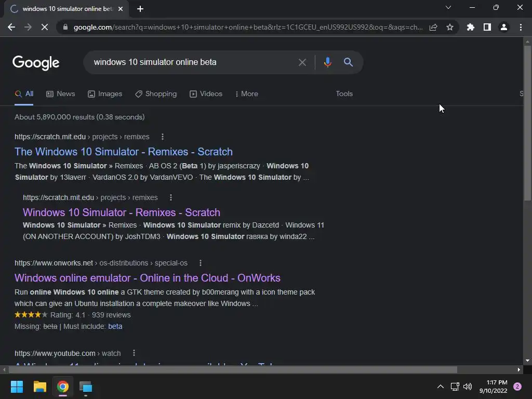This screenshot has width=532, height=399.
Task: Open the search Tools options
Action: click(x=344, y=94)
